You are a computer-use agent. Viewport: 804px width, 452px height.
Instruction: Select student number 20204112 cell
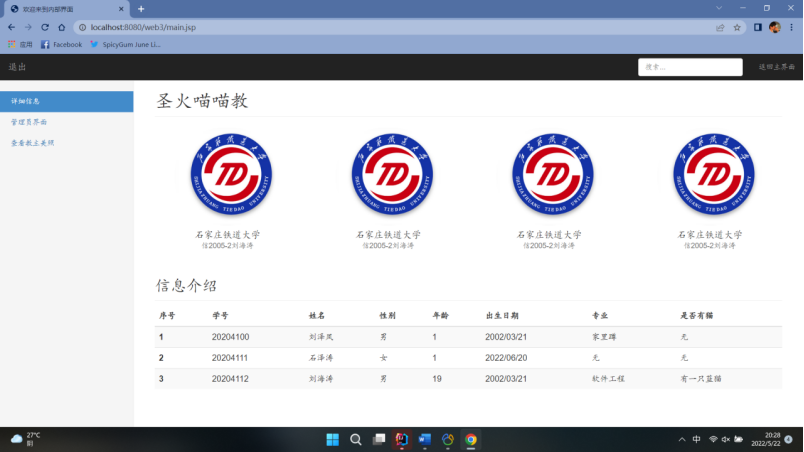coord(230,379)
